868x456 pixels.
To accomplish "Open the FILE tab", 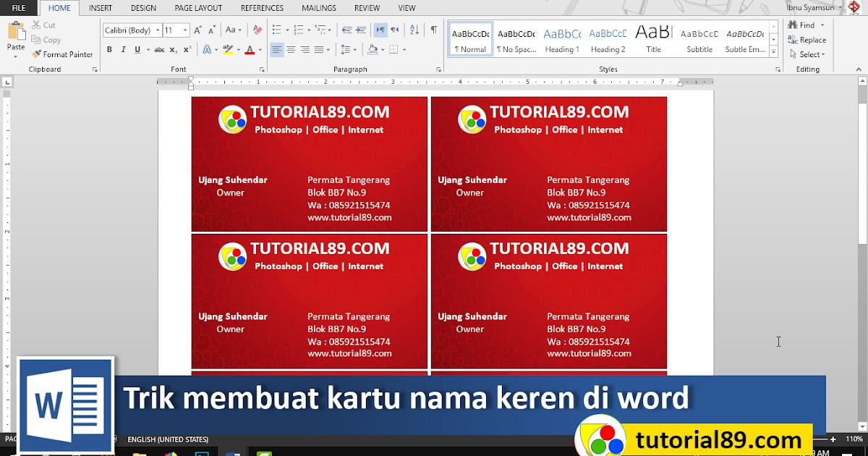I will click(19, 9).
